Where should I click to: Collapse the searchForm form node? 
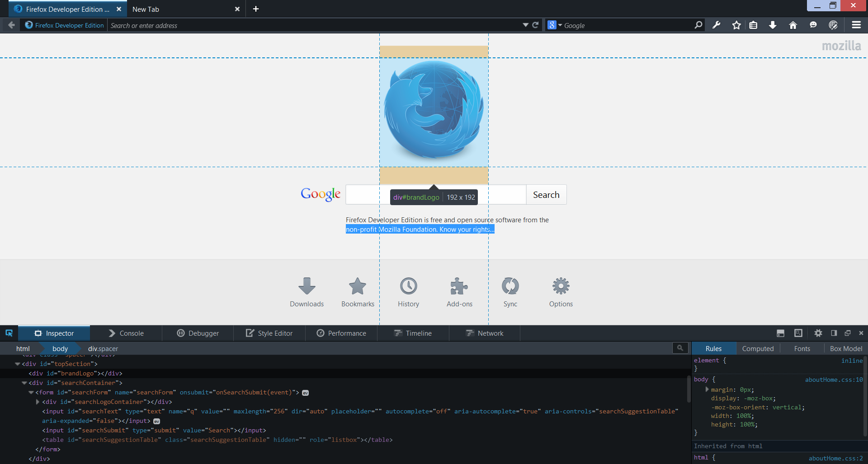(31, 393)
